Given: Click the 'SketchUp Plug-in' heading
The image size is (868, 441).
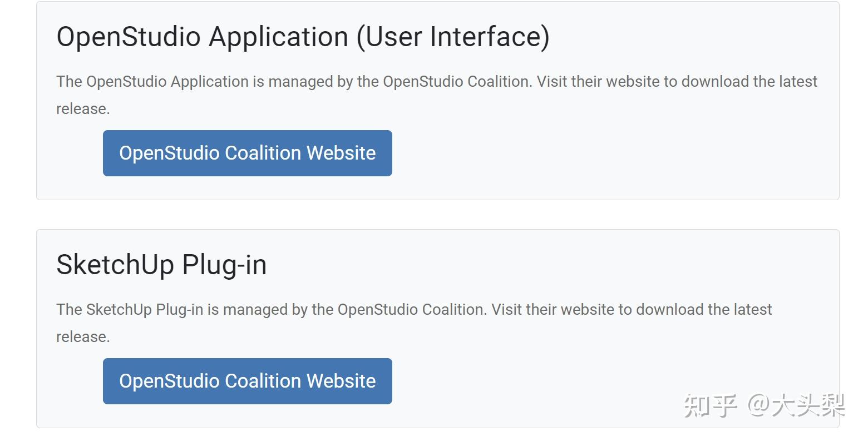Looking at the screenshot, I should pos(161,265).
